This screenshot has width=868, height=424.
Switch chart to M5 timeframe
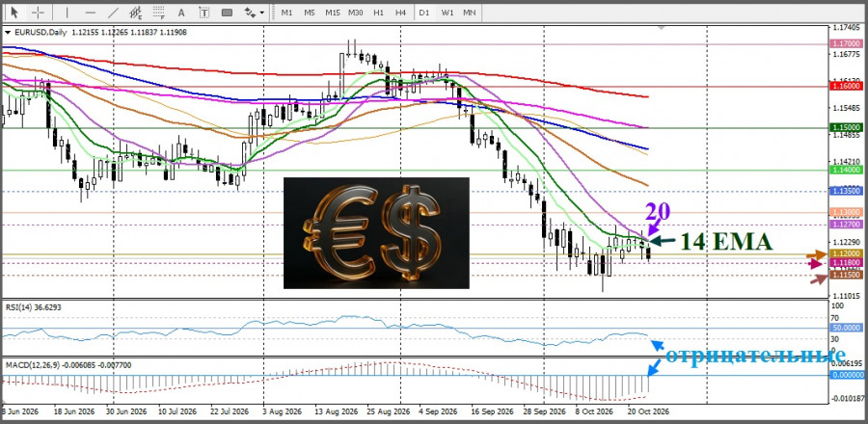[310, 13]
